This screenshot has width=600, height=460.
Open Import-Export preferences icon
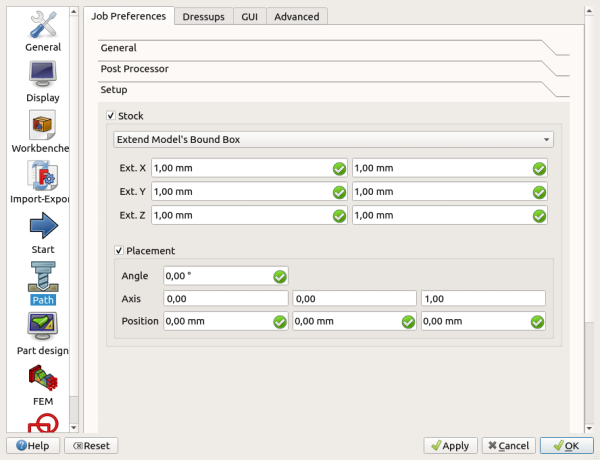pos(42,176)
